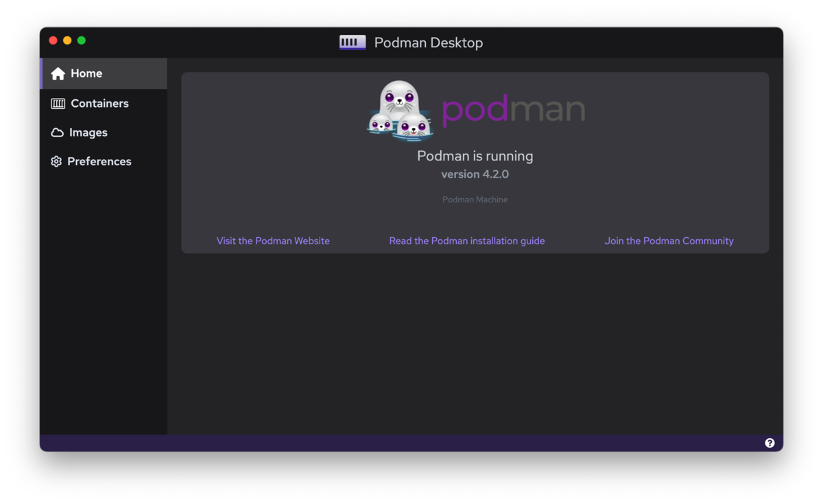Screen dimensions: 823x504
Task: Click the Podman is running status card
Action: pyautogui.click(x=475, y=156)
